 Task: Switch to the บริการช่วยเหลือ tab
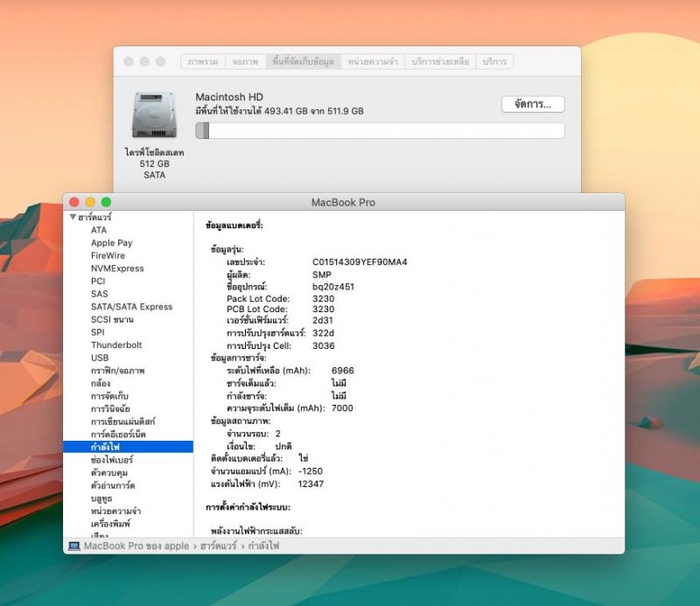point(440,61)
